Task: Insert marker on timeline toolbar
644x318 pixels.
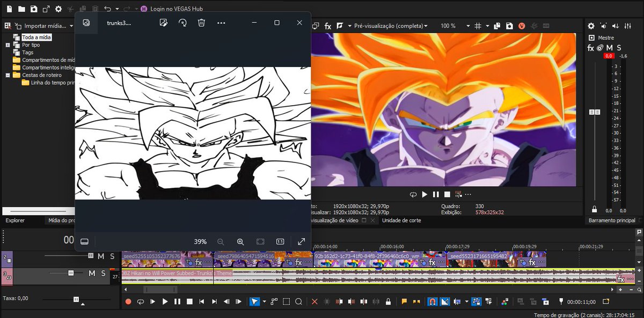Action: click(x=404, y=302)
